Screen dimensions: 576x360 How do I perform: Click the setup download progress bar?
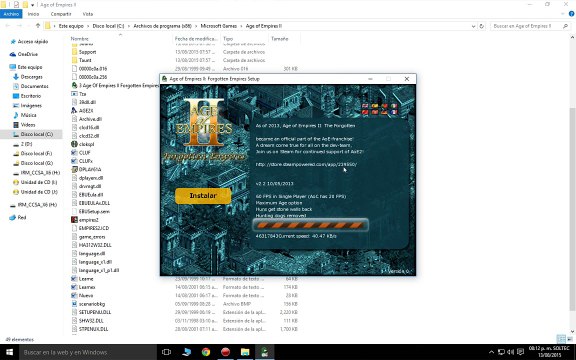pos(310,225)
